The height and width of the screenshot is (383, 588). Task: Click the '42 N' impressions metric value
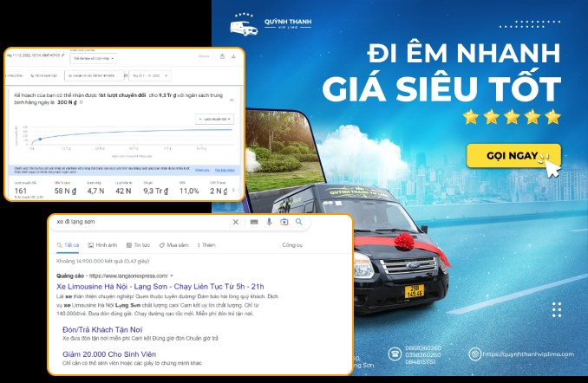pyautogui.click(x=123, y=191)
